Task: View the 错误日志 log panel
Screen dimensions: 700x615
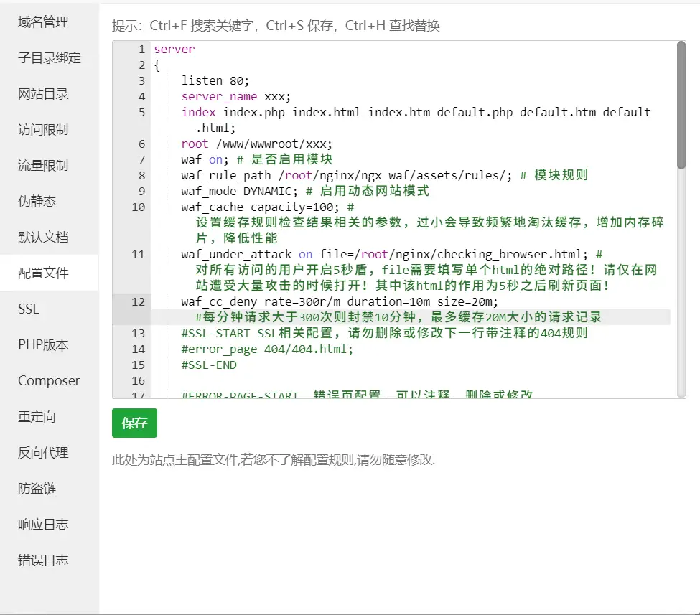Action: point(43,560)
